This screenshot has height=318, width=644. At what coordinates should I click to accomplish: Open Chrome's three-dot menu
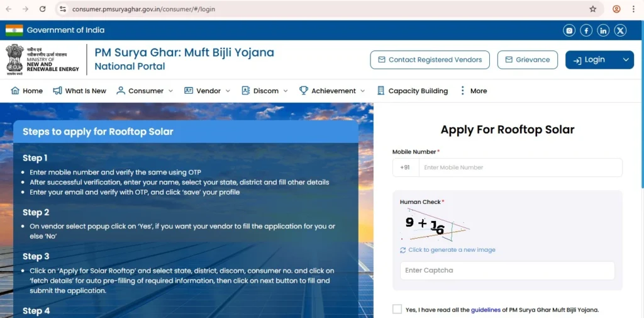tap(633, 9)
